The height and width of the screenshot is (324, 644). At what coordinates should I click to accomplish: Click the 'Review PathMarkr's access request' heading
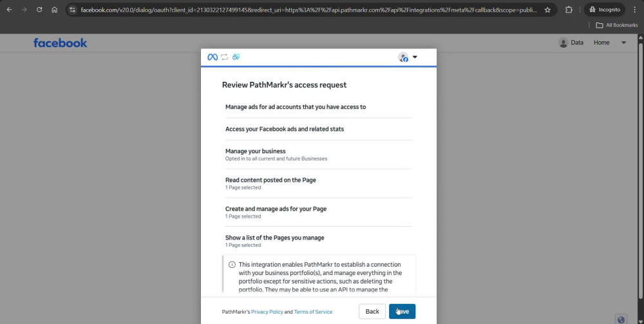click(x=284, y=85)
